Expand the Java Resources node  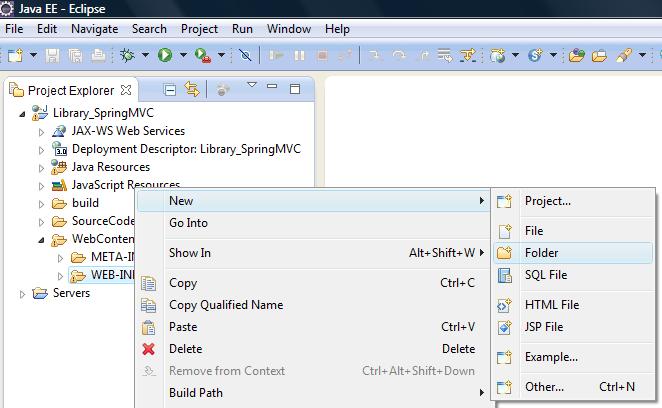pyautogui.click(x=41, y=169)
